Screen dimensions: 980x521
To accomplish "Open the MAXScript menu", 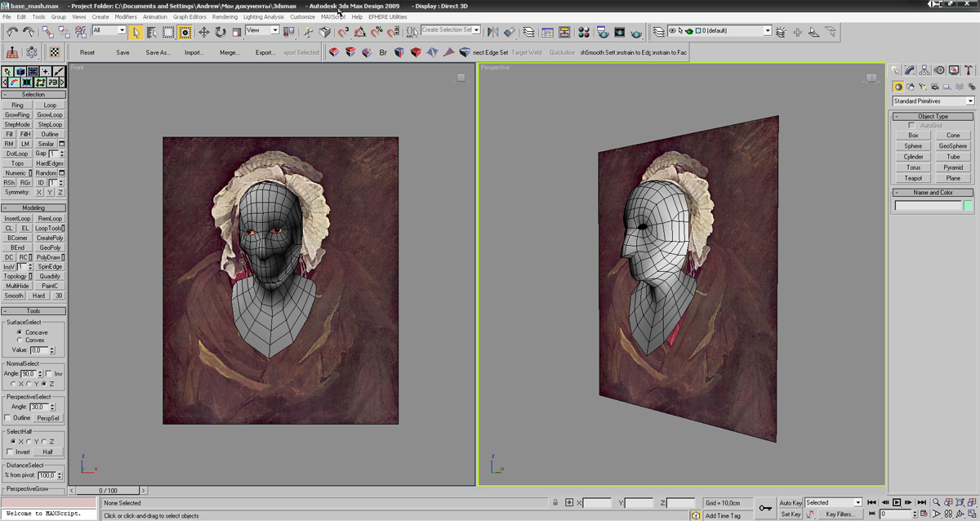I will [x=332, y=16].
